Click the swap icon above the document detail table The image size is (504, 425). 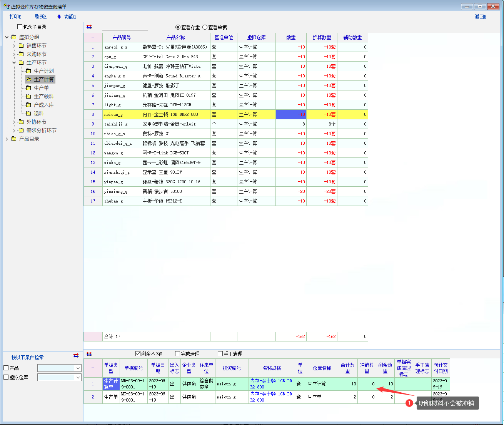point(89,354)
